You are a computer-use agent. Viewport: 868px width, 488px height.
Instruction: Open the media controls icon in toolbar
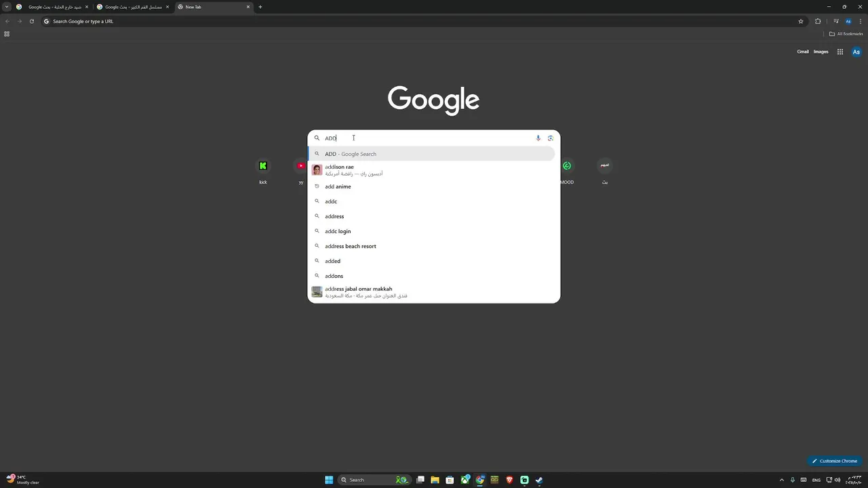836,21
